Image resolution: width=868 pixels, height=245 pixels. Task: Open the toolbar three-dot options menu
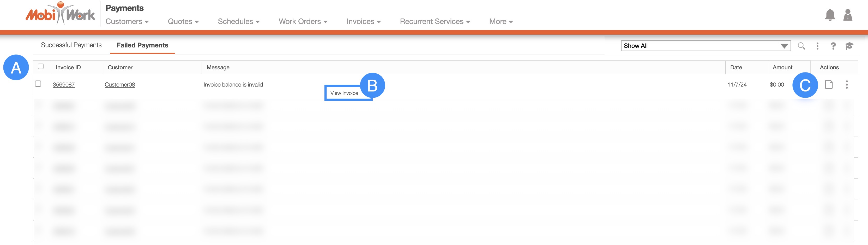click(817, 46)
